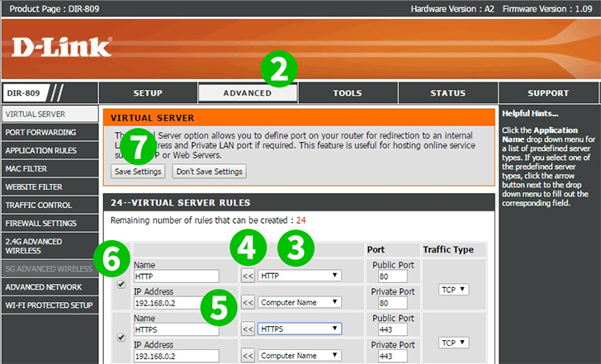
Task: Click the DIR-809 model label
Action: [x=24, y=92]
